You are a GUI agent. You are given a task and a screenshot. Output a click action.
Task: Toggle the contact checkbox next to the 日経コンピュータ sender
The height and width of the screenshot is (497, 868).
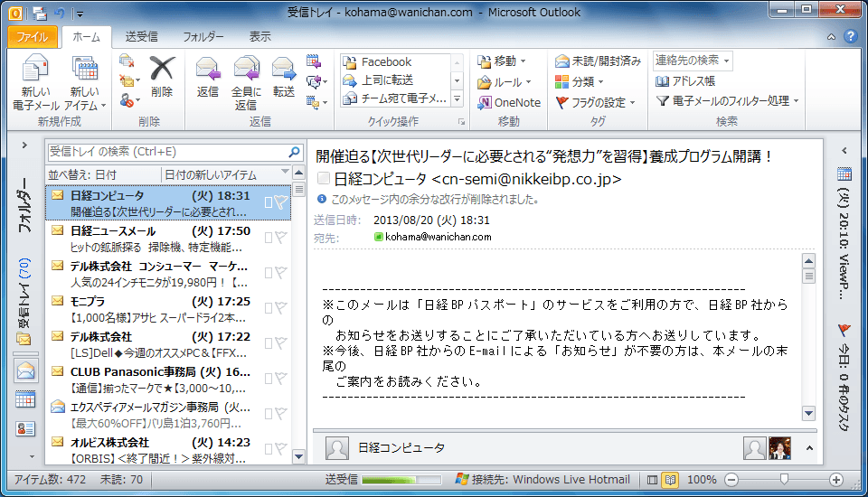click(324, 178)
